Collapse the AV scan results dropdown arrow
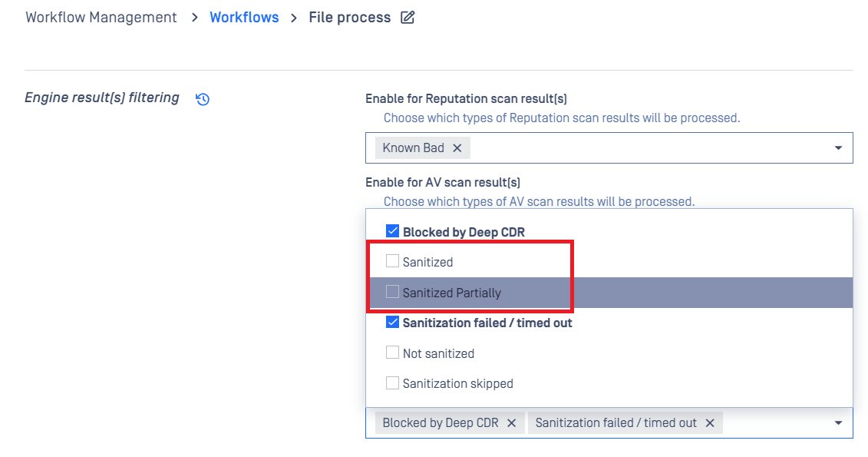868x457 pixels. coord(838,423)
